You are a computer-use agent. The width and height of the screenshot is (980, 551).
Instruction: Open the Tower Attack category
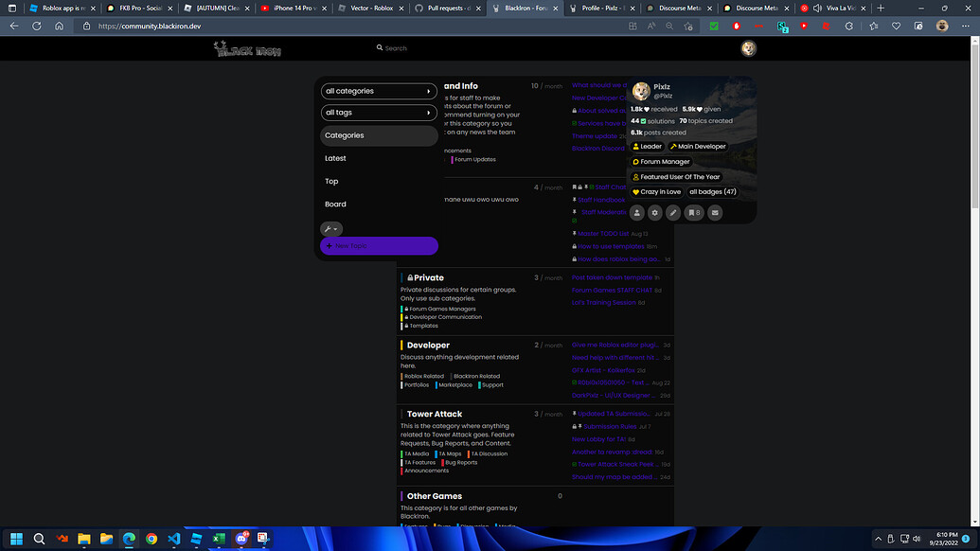(435, 414)
